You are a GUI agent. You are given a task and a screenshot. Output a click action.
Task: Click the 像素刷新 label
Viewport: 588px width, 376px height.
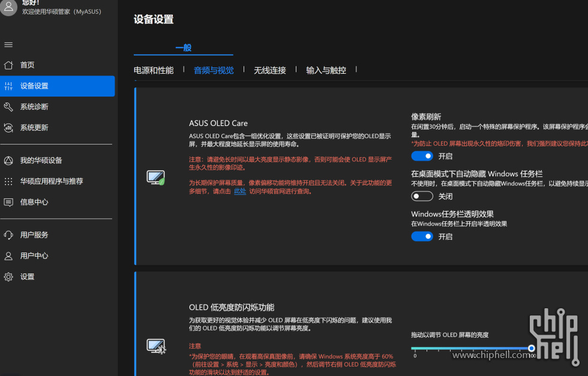point(426,116)
